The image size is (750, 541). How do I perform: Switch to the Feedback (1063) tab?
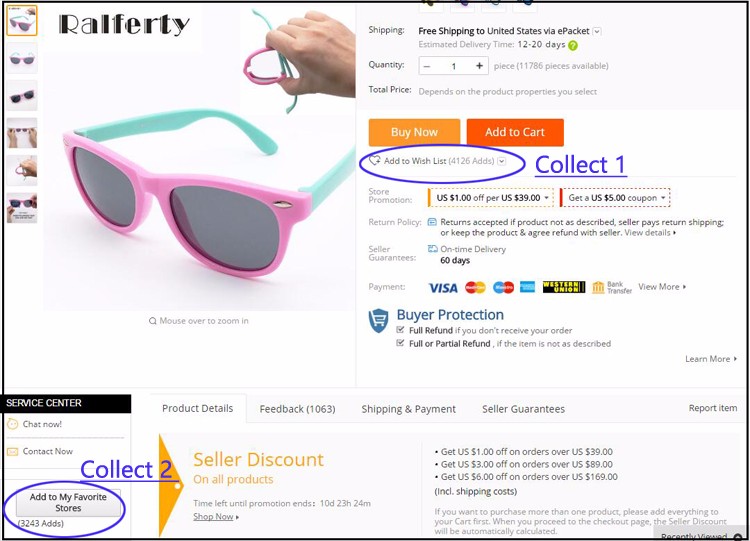tap(298, 409)
